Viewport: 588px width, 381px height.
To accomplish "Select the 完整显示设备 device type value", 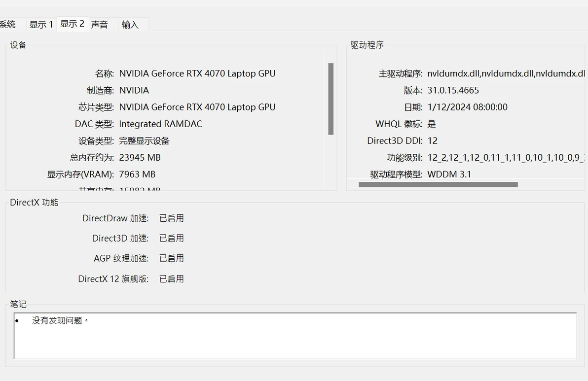I will (145, 141).
